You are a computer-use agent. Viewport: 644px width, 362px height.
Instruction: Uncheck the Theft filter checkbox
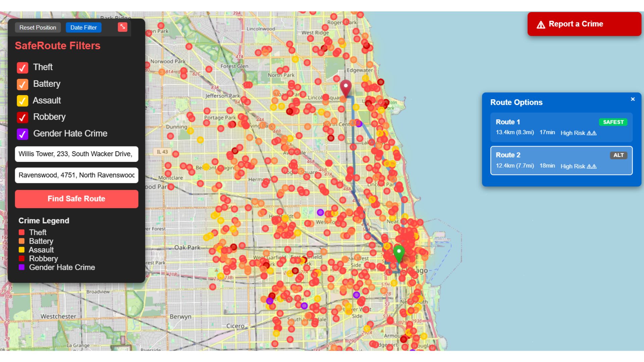22,68
